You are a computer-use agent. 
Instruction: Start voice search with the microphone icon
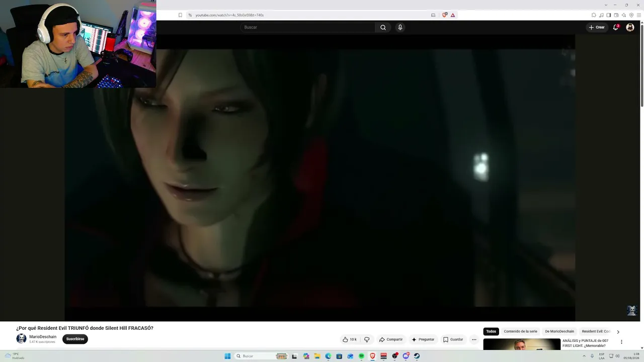pyautogui.click(x=400, y=27)
